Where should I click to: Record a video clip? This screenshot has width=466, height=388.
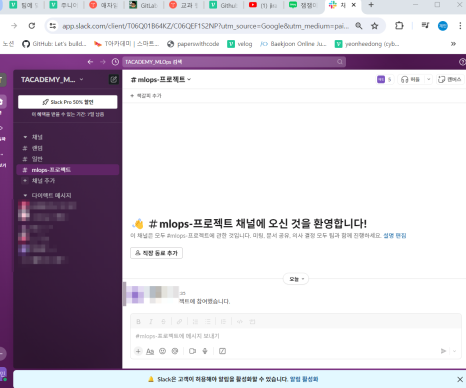[x=192, y=351]
